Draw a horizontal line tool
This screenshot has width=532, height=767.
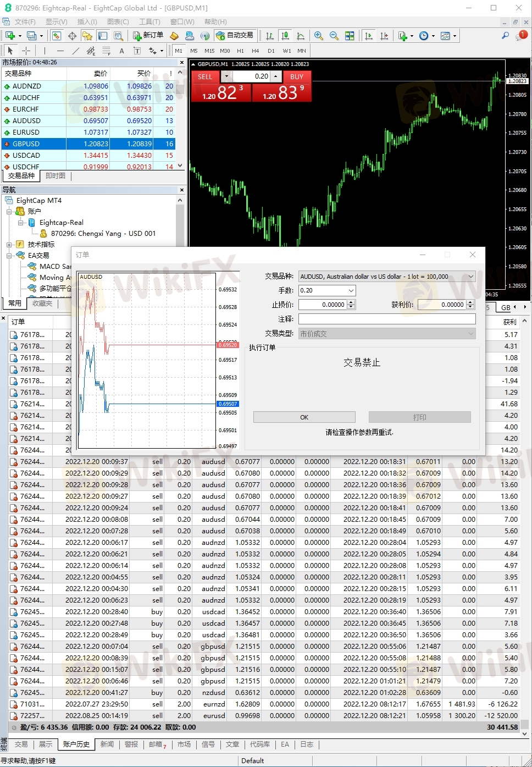[x=60, y=51]
